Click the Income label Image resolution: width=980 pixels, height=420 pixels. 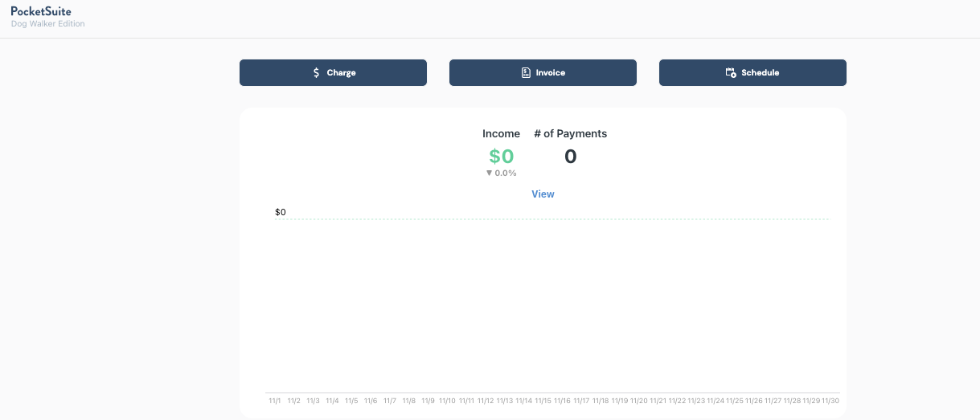pyautogui.click(x=501, y=133)
